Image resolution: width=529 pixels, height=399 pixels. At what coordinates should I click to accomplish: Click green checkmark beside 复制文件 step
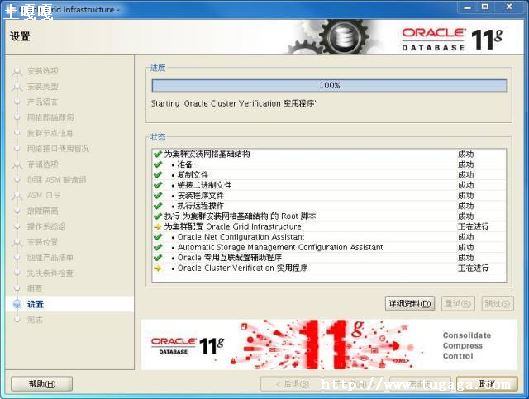click(x=158, y=175)
